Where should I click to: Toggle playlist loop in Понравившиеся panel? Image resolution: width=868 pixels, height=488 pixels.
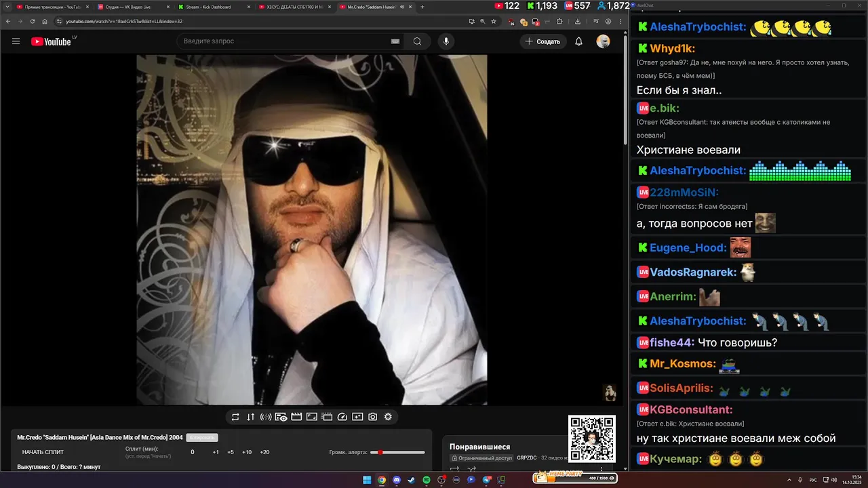pyautogui.click(x=454, y=468)
